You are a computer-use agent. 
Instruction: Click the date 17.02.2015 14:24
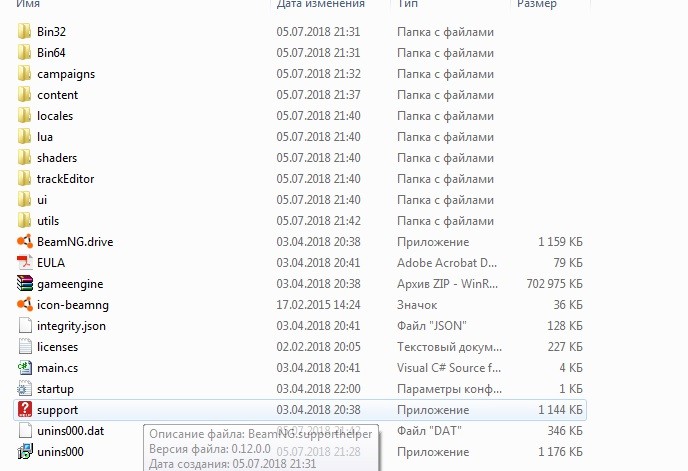coord(319,305)
